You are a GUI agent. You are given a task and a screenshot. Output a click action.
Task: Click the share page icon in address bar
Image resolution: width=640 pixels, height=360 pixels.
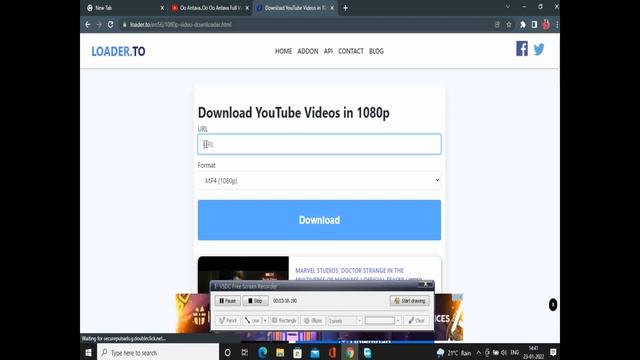coord(497,24)
